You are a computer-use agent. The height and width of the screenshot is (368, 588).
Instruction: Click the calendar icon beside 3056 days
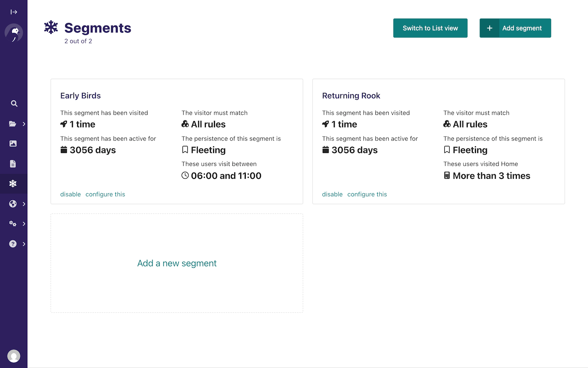point(64,149)
